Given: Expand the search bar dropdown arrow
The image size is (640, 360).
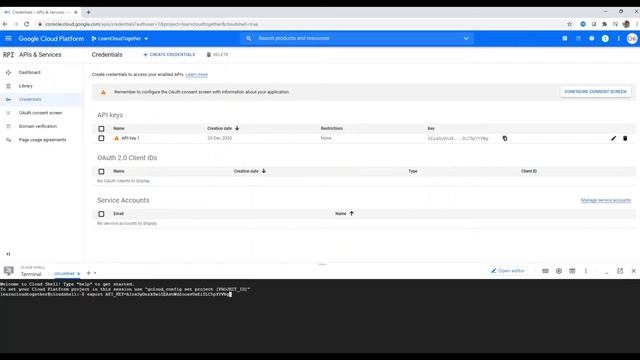Looking at the screenshot, I should tap(466, 38).
